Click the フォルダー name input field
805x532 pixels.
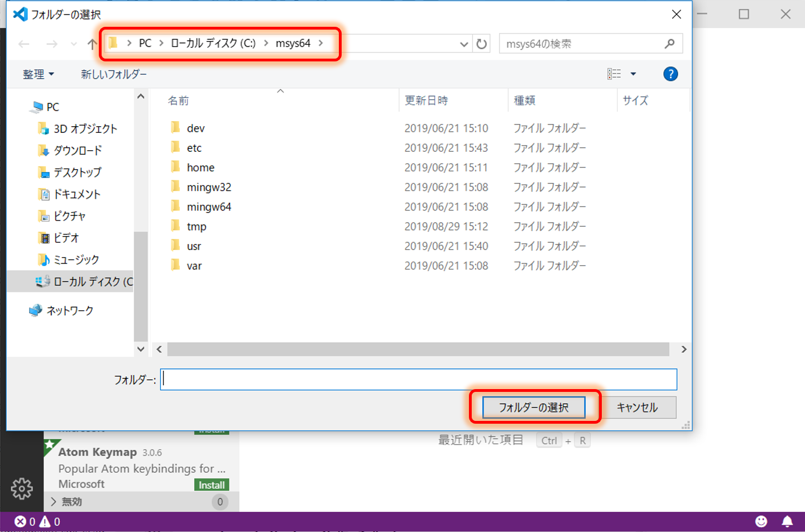coord(418,379)
